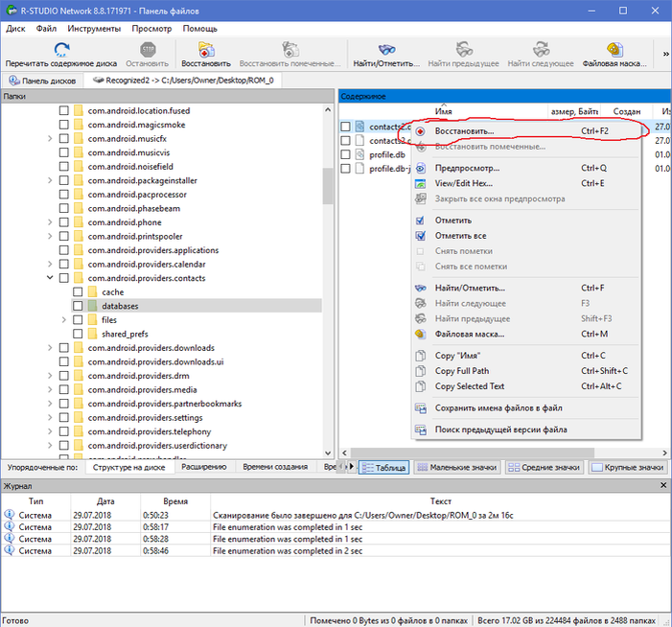The image size is (672, 627).
Task: Sort by Времени создания tab
Action: coord(275,467)
